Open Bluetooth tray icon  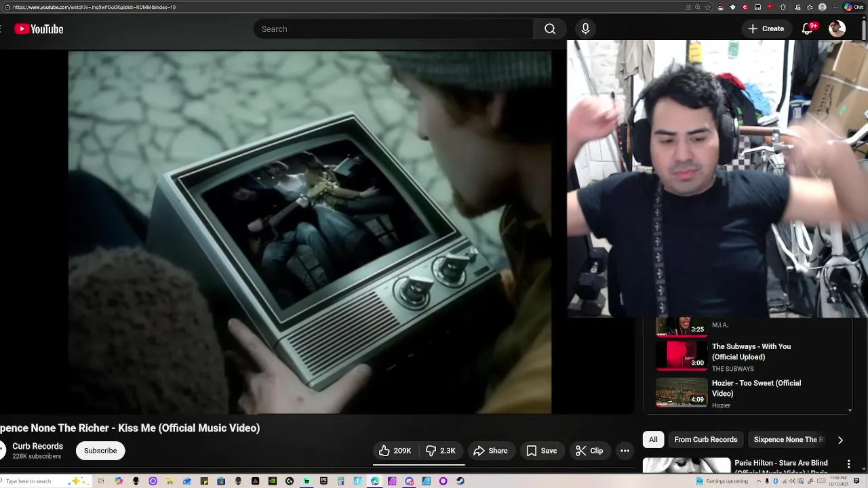tap(775, 481)
